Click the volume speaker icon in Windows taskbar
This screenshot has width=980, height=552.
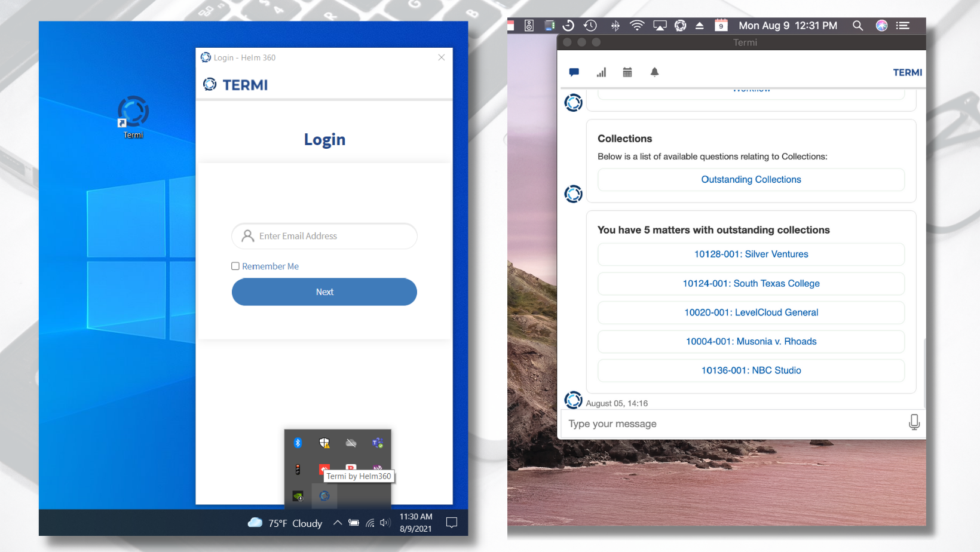(x=385, y=523)
